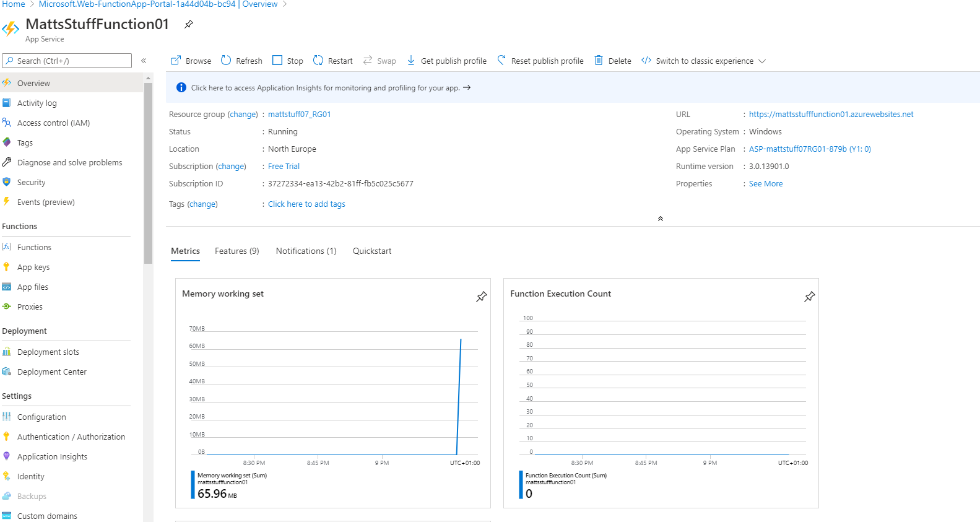Click the Refresh icon in toolbar
The height and width of the screenshot is (522, 980).
point(226,60)
